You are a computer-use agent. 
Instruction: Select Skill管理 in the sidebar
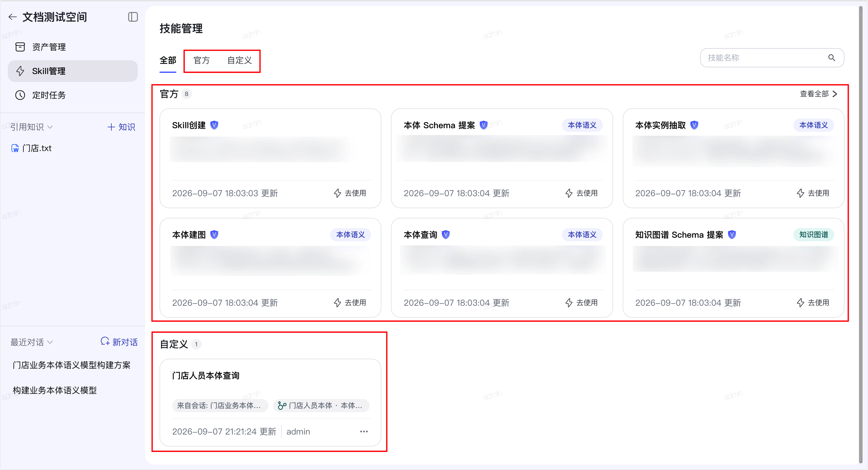[73, 71]
